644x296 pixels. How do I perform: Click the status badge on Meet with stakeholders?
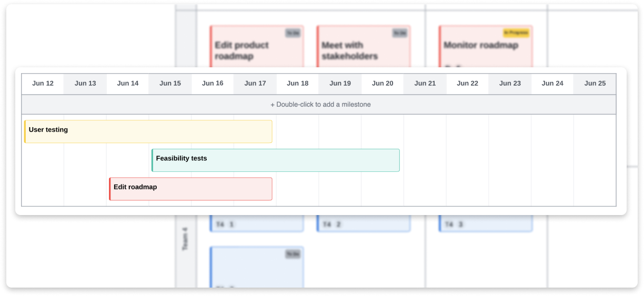(x=399, y=33)
